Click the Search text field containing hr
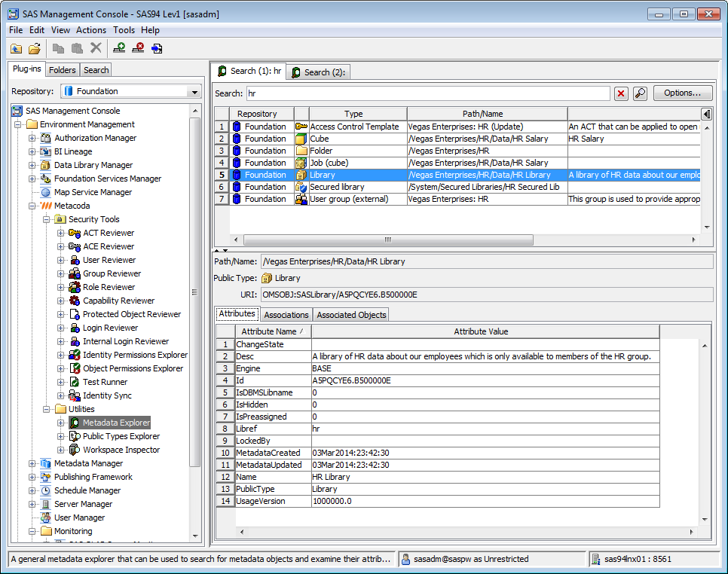728x574 pixels. 428,93
